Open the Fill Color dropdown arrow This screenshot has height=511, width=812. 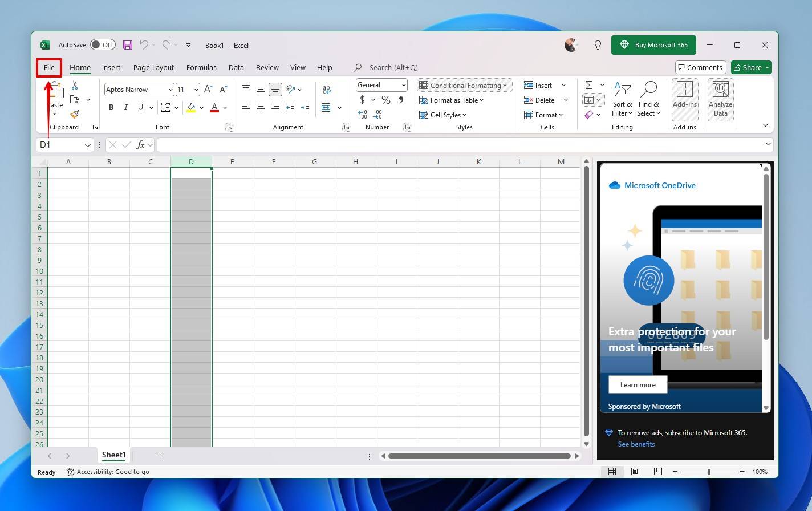point(201,108)
